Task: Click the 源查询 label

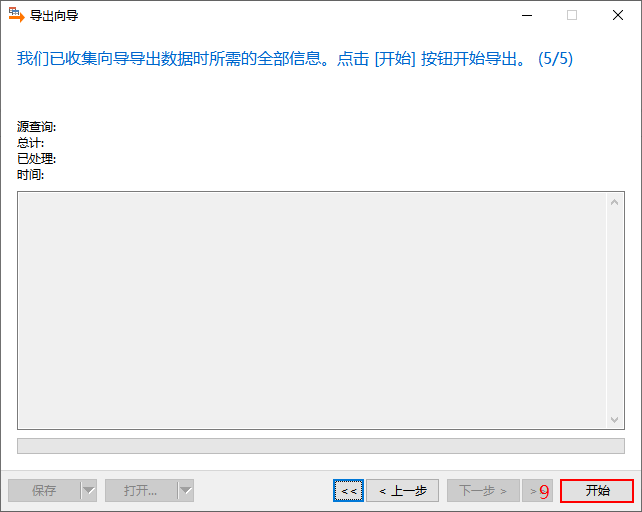Action: pos(36,127)
